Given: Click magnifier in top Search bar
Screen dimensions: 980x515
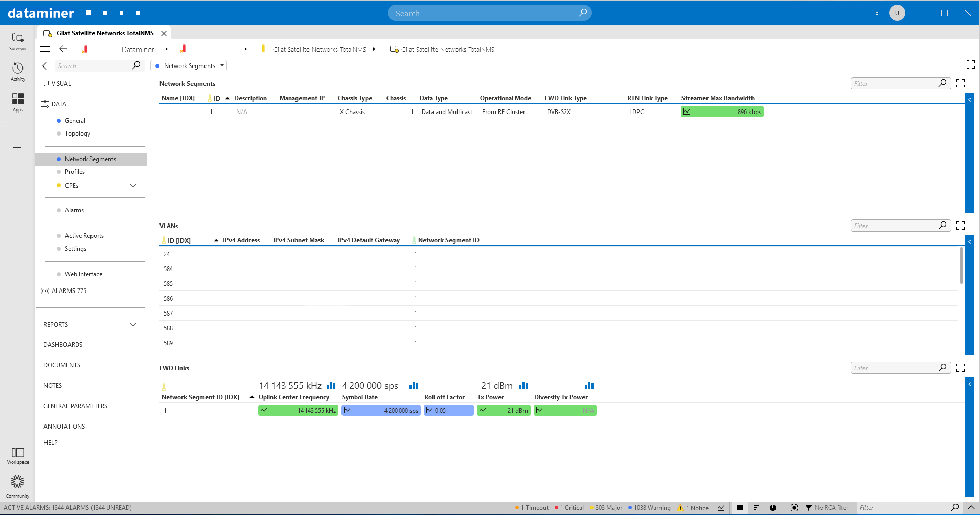Looking at the screenshot, I should [x=583, y=13].
